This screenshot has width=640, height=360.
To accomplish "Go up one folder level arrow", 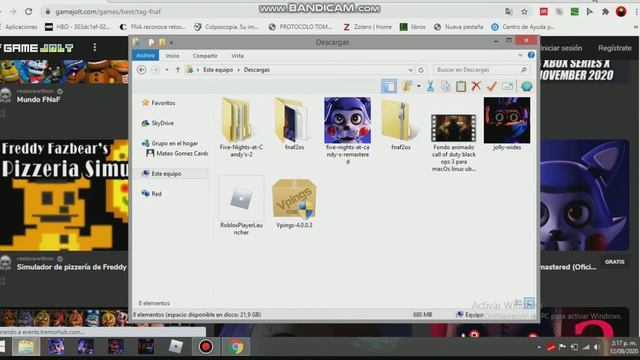I will (178, 70).
